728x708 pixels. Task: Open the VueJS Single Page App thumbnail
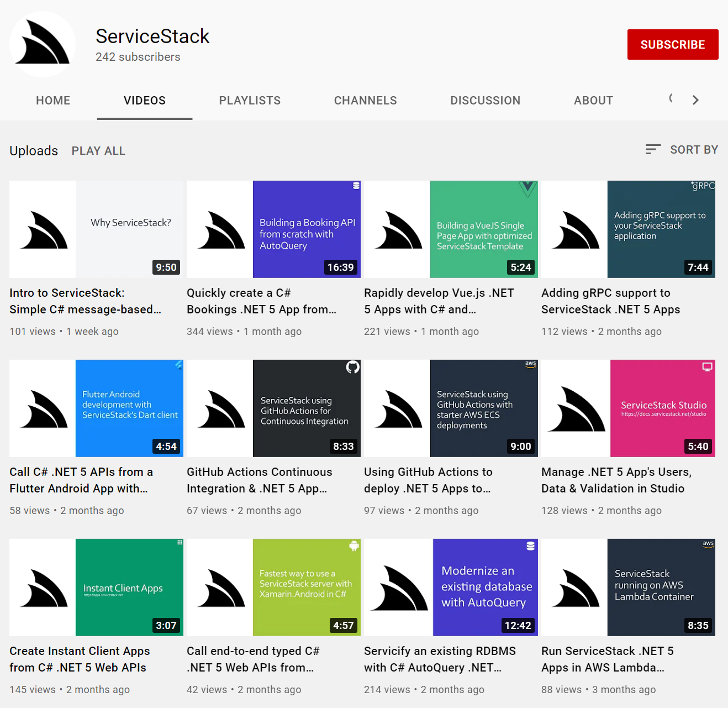click(x=451, y=229)
